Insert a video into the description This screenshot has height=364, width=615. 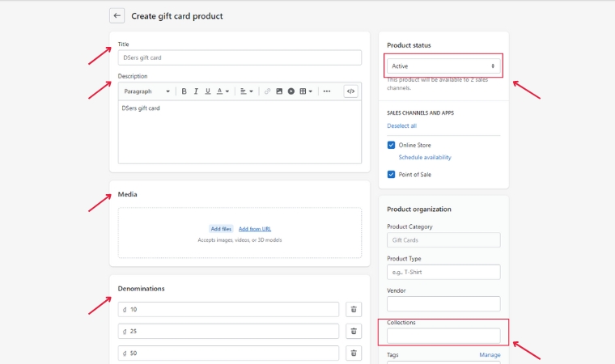click(291, 91)
